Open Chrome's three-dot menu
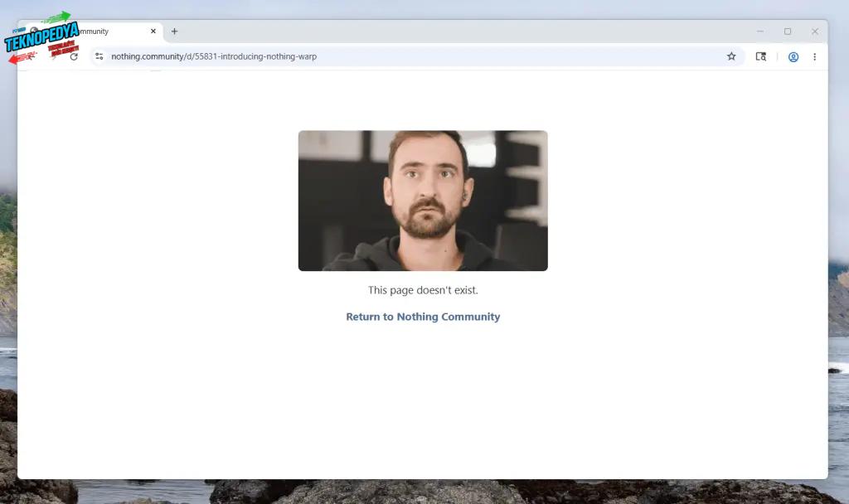Image resolution: width=849 pixels, height=504 pixels. (x=814, y=56)
